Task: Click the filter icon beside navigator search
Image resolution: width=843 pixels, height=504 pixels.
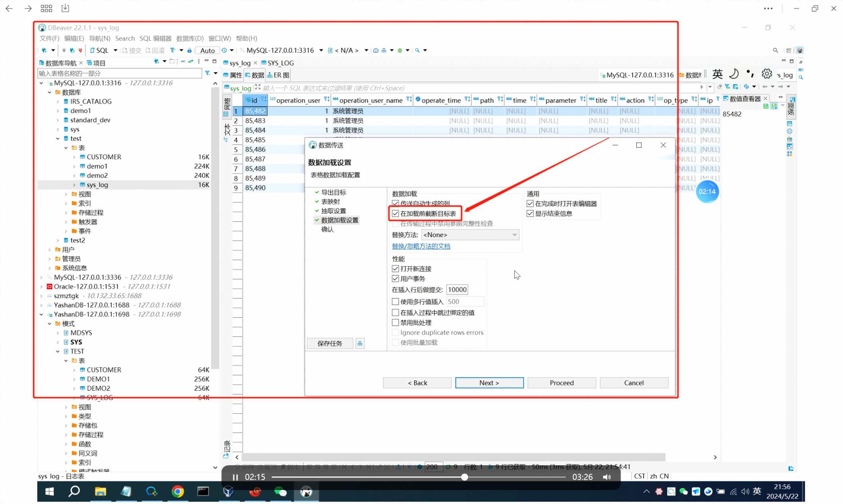Action: [x=208, y=73]
